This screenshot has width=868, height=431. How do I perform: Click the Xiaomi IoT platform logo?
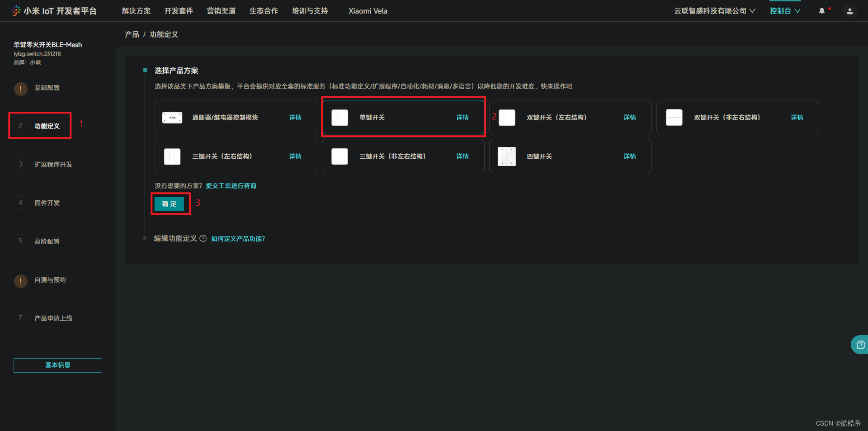tap(54, 11)
